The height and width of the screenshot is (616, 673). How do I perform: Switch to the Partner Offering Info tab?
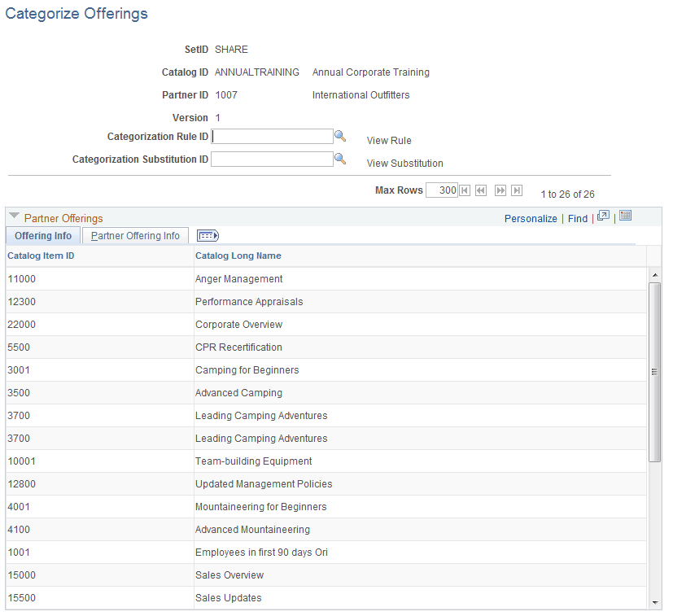click(x=135, y=235)
